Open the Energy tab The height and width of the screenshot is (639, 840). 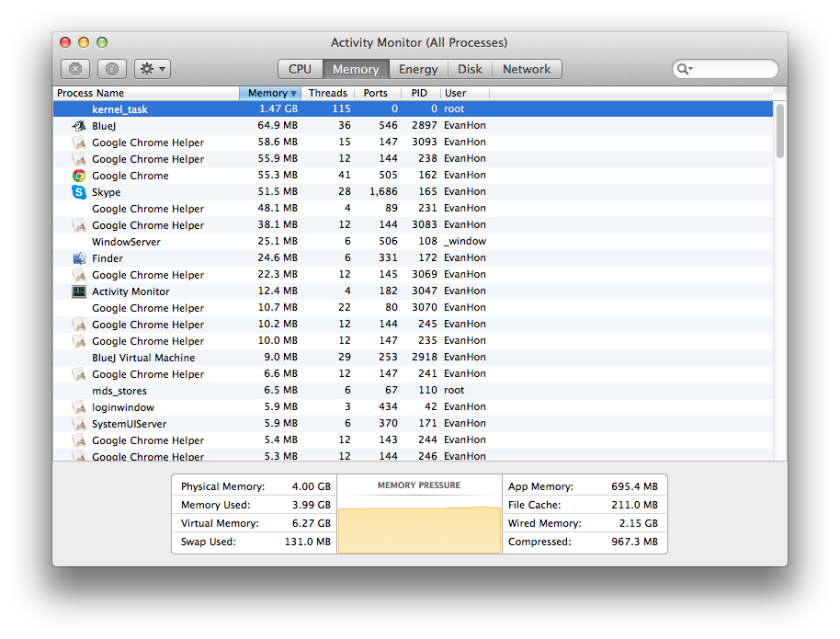pyautogui.click(x=418, y=69)
